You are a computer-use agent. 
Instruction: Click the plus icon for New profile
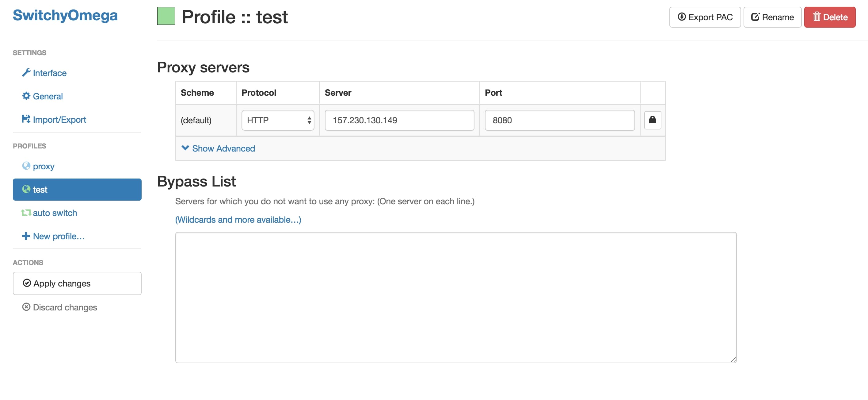26,236
